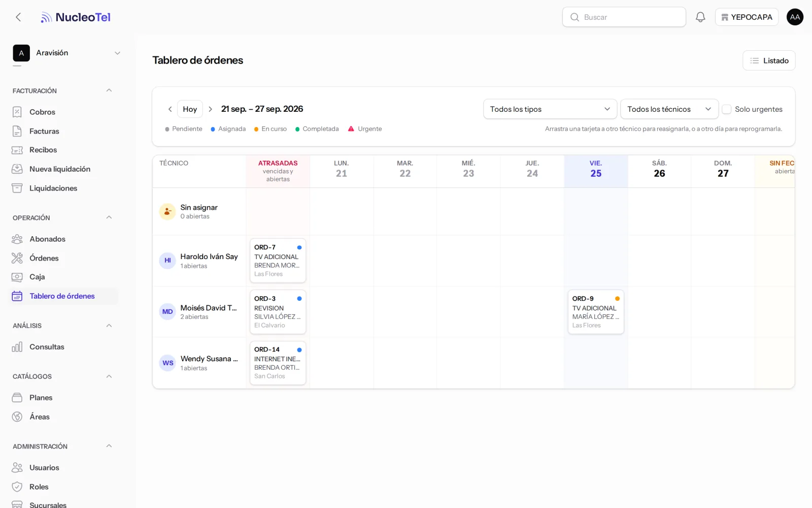The image size is (812, 508).
Task: Open the Todos los tipos dropdown
Action: click(x=550, y=109)
